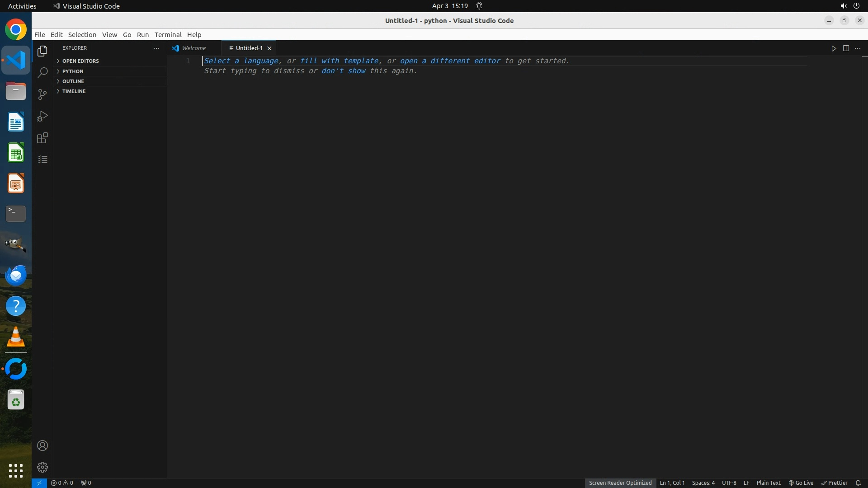
Task: Click the 'fill with template' link
Action: point(339,61)
